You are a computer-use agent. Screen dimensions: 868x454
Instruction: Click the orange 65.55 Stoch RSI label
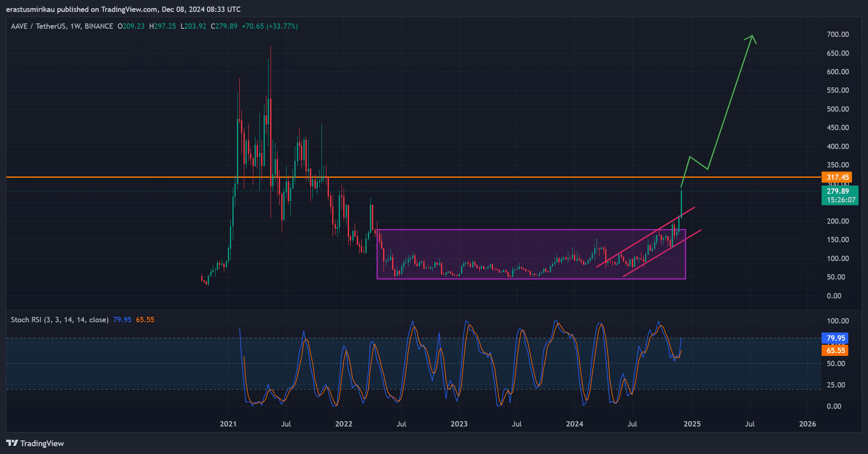(835, 351)
